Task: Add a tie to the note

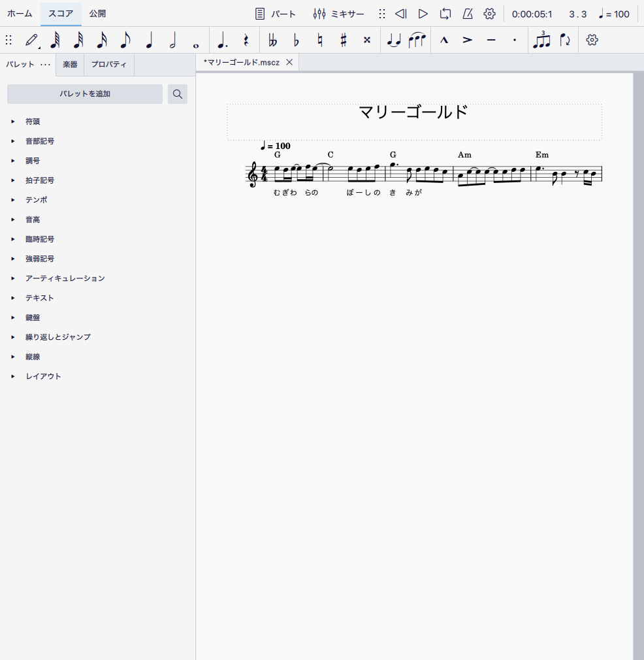Action: 394,40
